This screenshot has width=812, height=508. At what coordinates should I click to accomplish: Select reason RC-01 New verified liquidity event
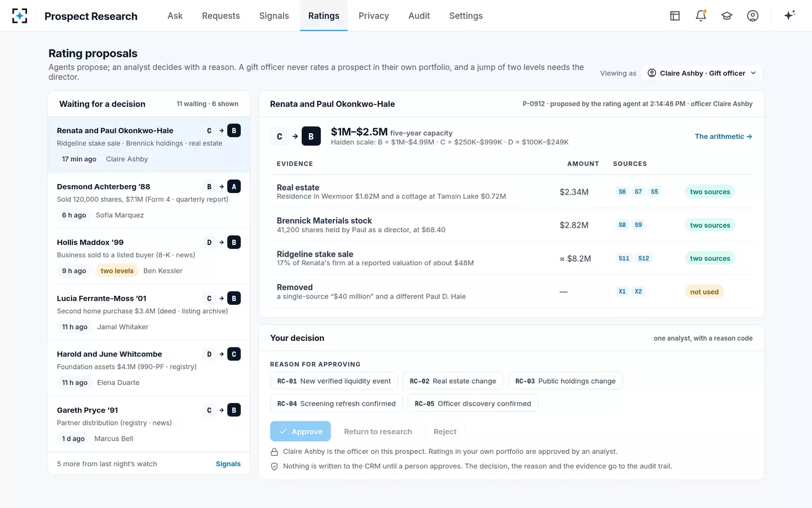click(x=334, y=381)
